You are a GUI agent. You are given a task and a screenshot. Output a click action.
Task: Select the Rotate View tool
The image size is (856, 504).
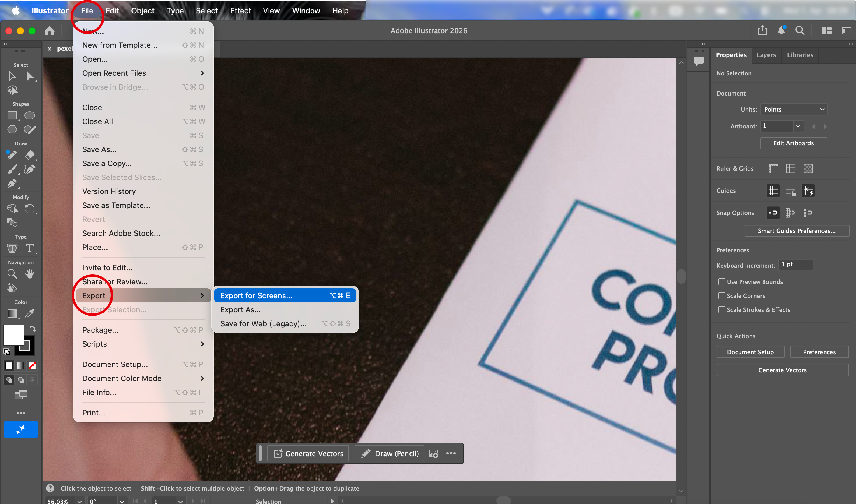pos(12,288)
